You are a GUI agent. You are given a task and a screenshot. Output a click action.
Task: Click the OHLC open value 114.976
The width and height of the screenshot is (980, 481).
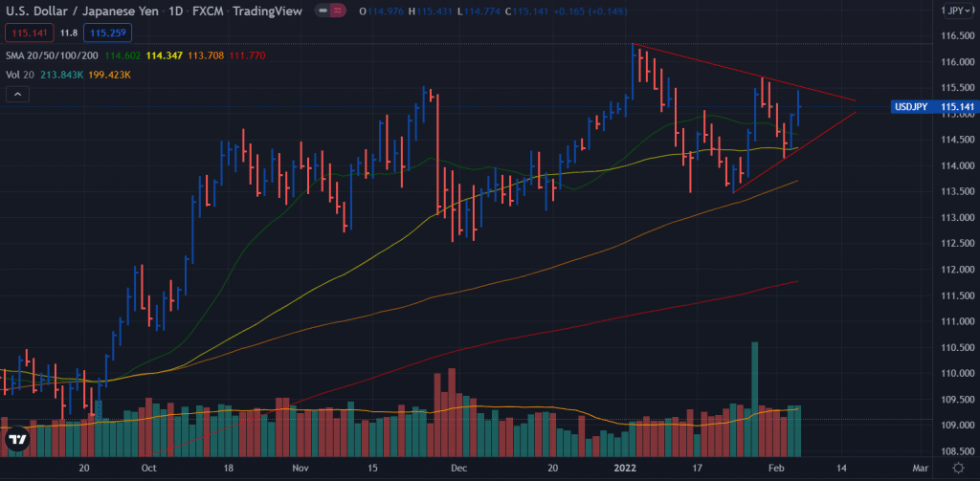pos(385,11)
